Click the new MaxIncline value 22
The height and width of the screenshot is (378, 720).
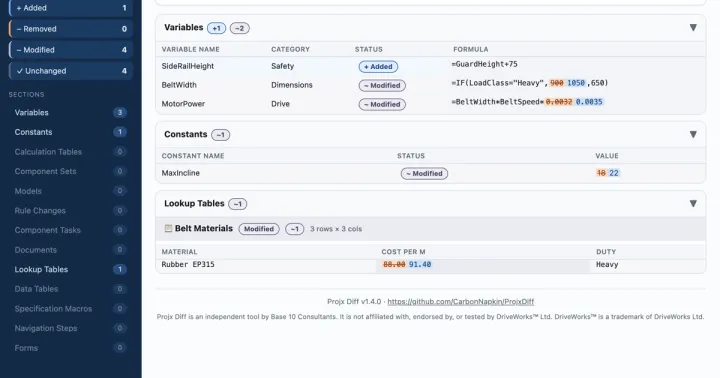point(614,173)
